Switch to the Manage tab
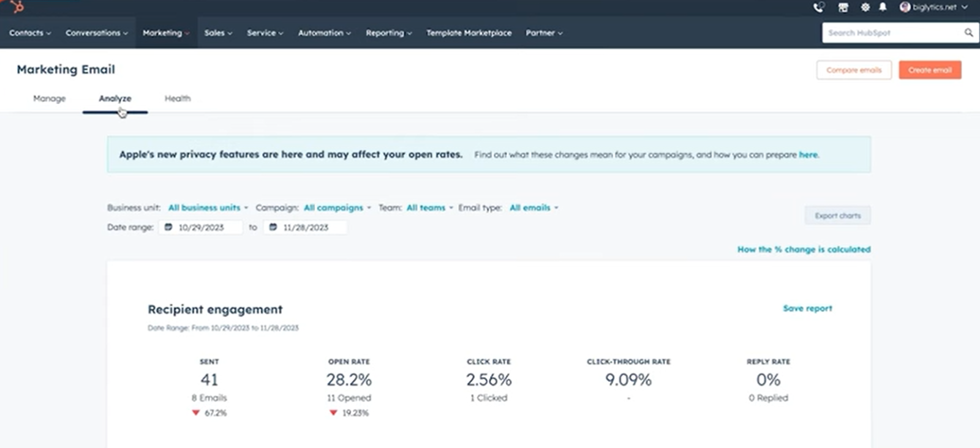 (x=49, y=99)
